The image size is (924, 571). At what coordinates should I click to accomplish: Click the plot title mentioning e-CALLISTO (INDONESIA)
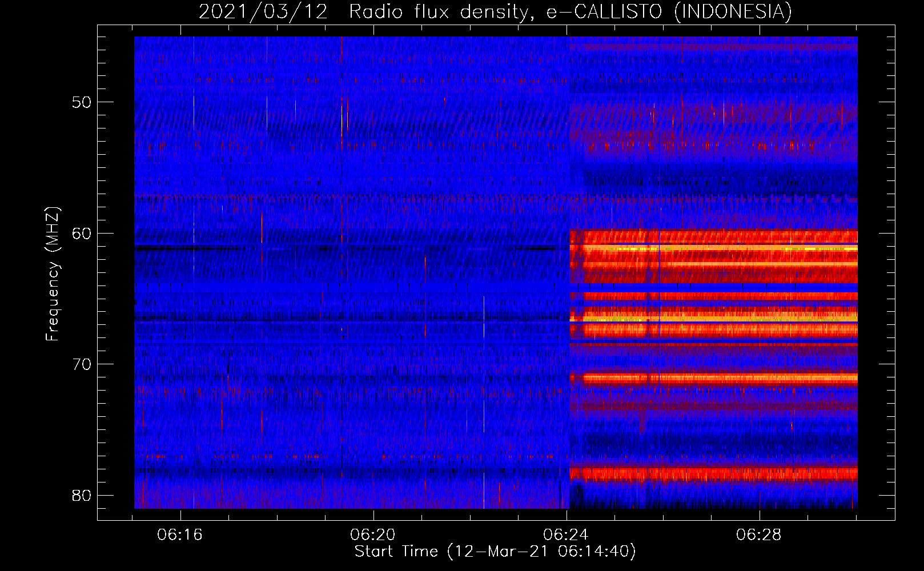495,11
